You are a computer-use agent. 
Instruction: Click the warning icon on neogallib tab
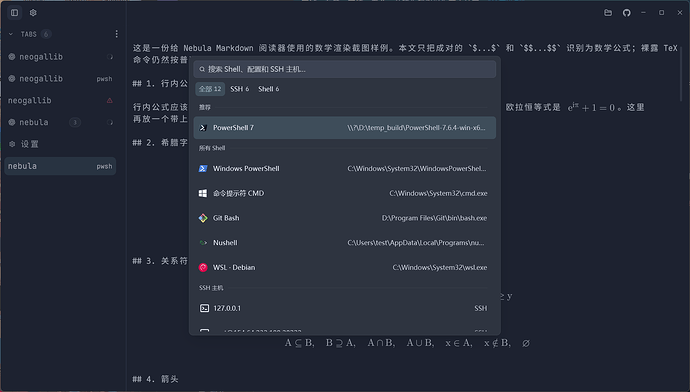pyautogui.click(x=110, y=100)
